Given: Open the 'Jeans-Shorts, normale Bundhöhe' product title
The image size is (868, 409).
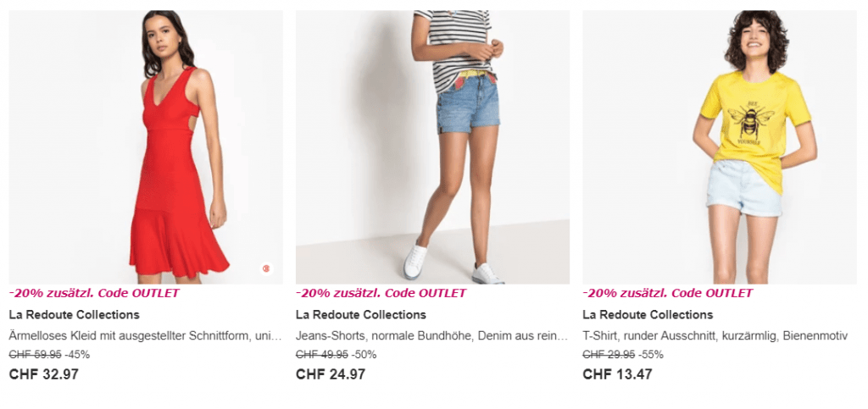Looking at the screenshot, I should pyautogui.click(x=431, y=336).
